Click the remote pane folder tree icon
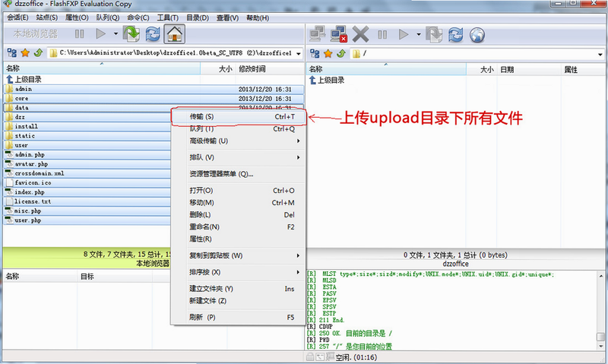 [x=315, y=53]
